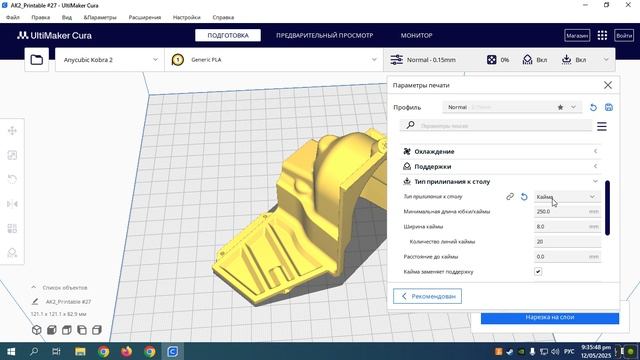Screen dimensions: 640x360
Task: Open the Вид menu
Action: 67,18
